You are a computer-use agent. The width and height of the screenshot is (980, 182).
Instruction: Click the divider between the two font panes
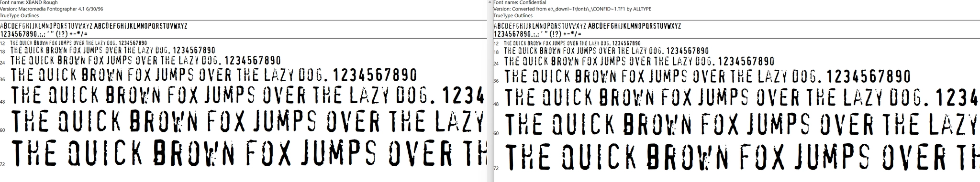coord(490,91)
